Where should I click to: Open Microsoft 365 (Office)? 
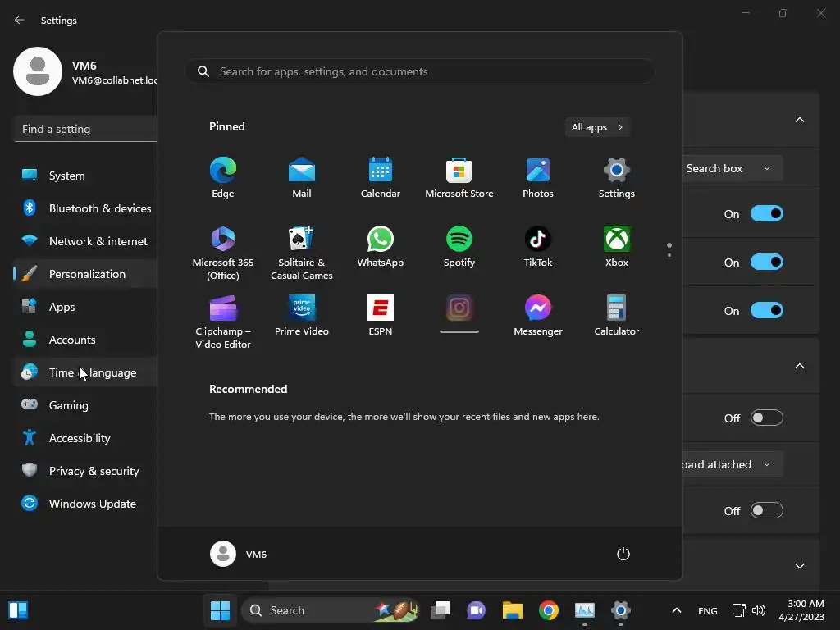point(223,253)
